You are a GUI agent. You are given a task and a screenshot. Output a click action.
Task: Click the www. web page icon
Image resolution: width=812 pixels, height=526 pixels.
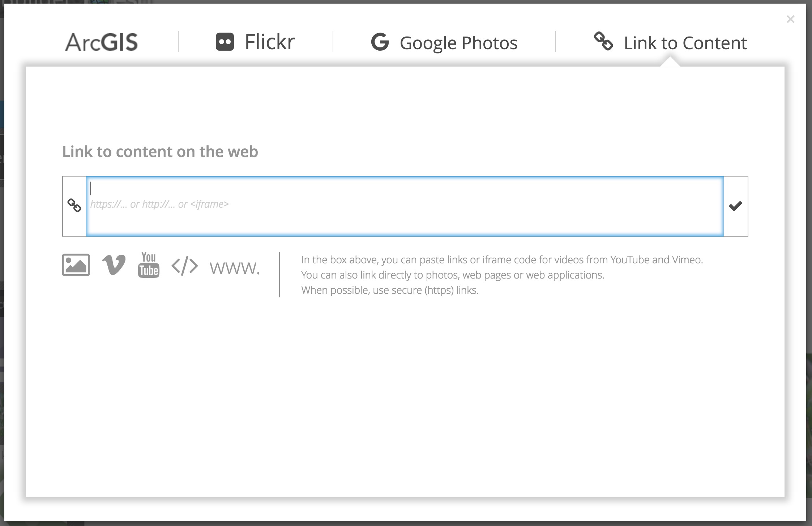click(x=235, y=268)
